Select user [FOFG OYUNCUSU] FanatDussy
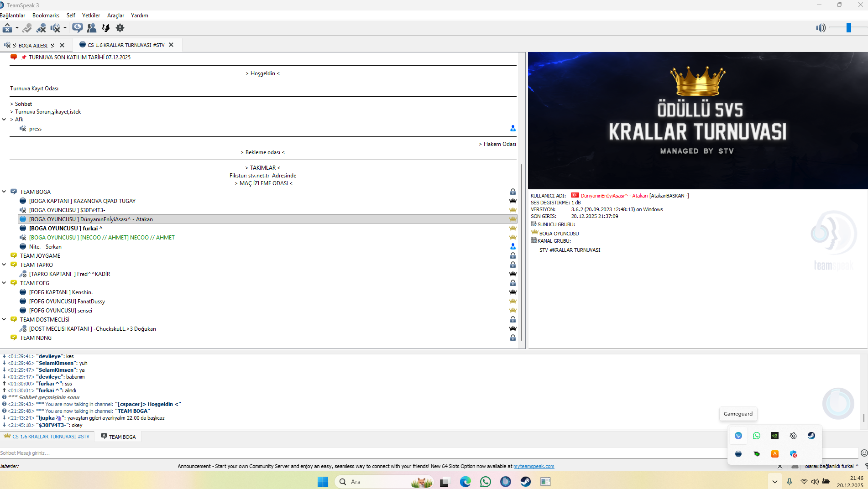The image size is (868, 489). (x=67, y=302)
